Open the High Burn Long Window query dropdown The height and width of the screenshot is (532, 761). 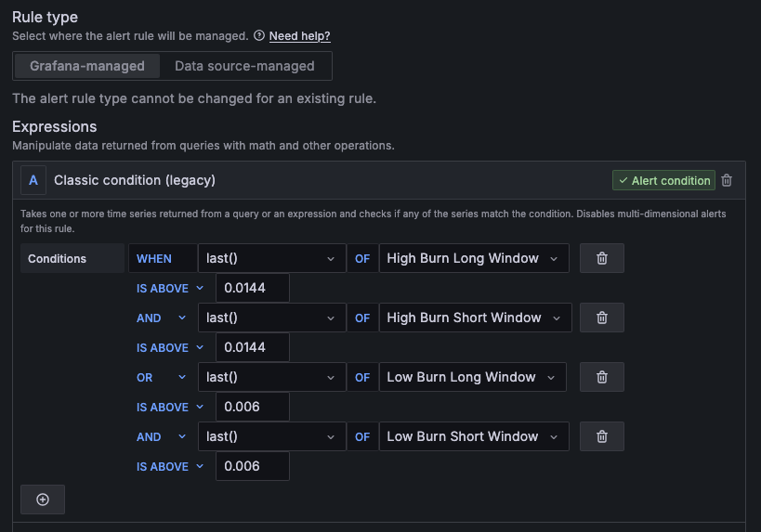pos(473,259)
